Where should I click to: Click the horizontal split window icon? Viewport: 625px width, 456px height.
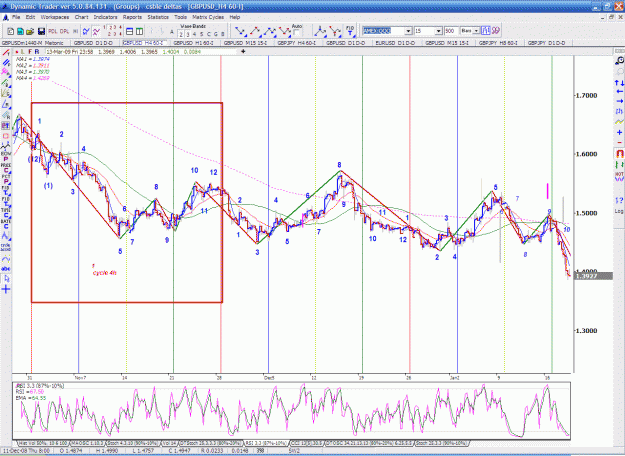tap(130, 31)
